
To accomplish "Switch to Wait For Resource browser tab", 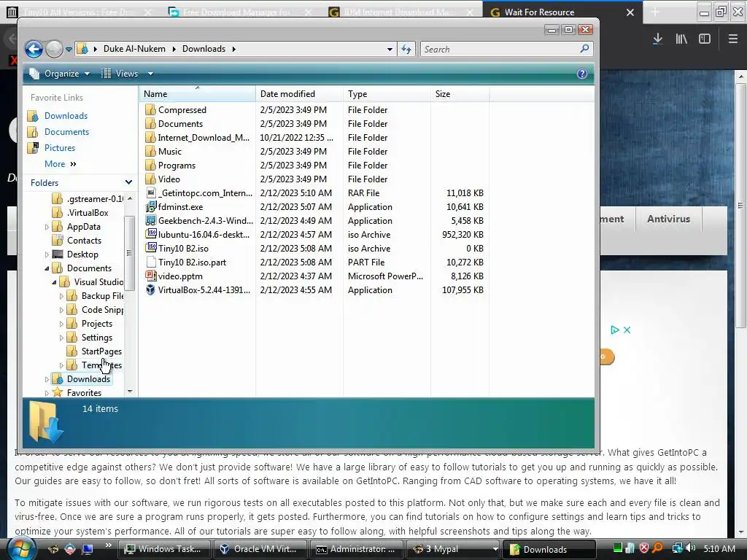I will pos(539,12).
